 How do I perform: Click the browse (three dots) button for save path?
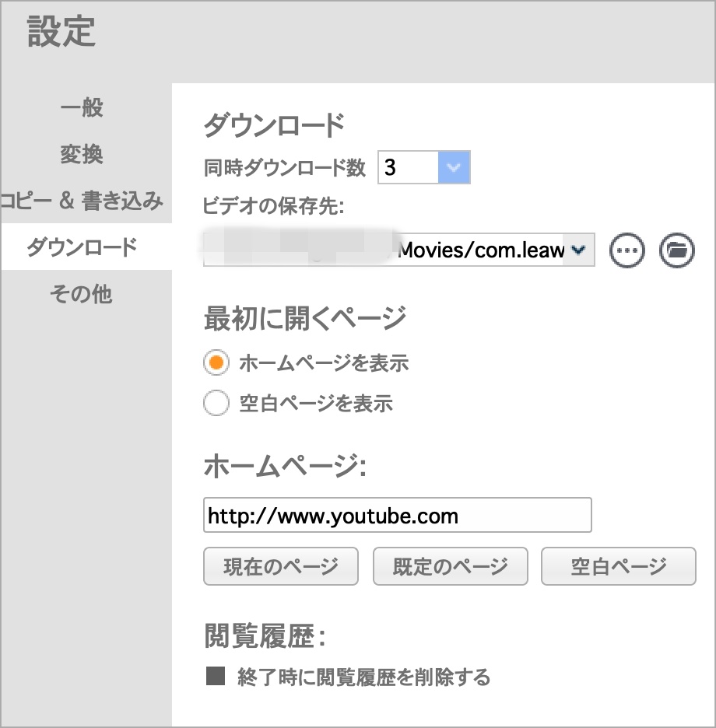(626, 250)
